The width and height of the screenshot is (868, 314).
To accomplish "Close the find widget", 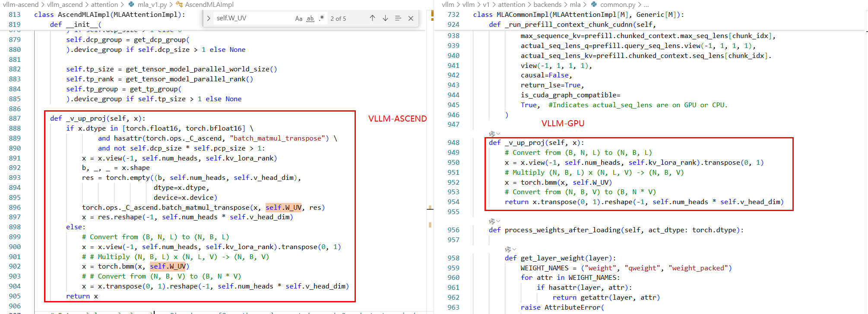I will pos(411,18).
